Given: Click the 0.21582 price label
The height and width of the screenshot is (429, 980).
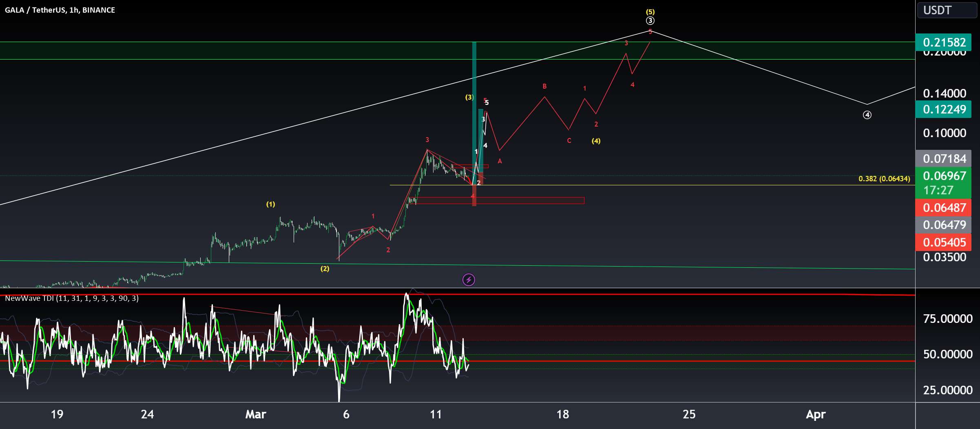Looking at the screenshot, I should (x=943, y=42).
